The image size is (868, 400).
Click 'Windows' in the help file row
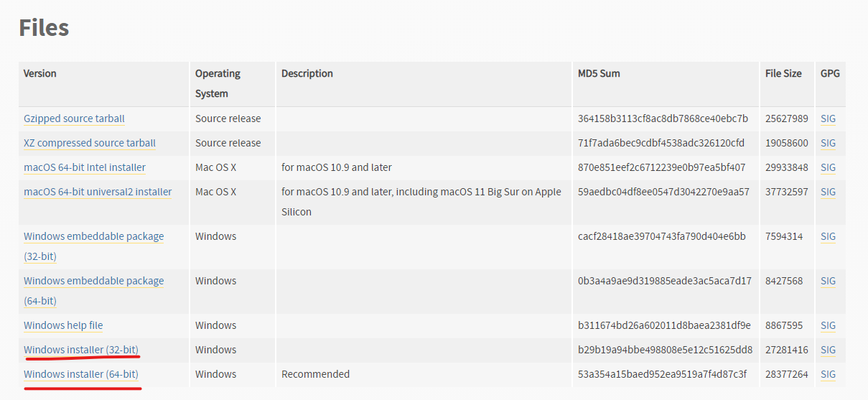215,325
